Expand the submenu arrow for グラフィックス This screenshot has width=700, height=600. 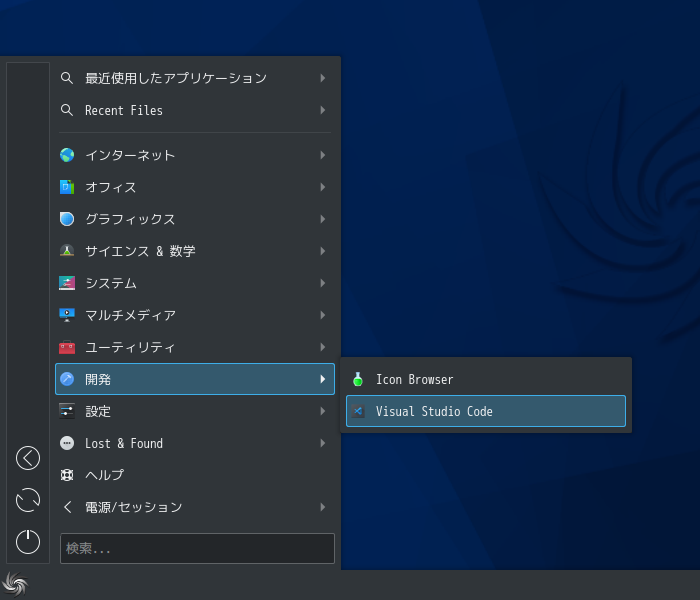tap(323, 219)
